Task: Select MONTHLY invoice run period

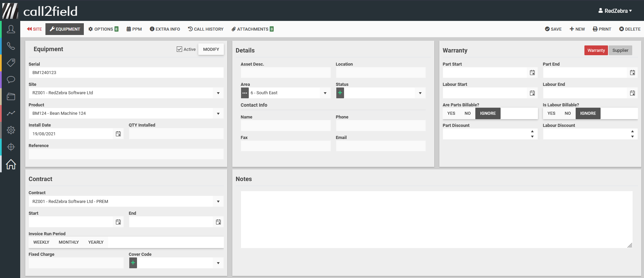Action: click(x=69, y=242)
